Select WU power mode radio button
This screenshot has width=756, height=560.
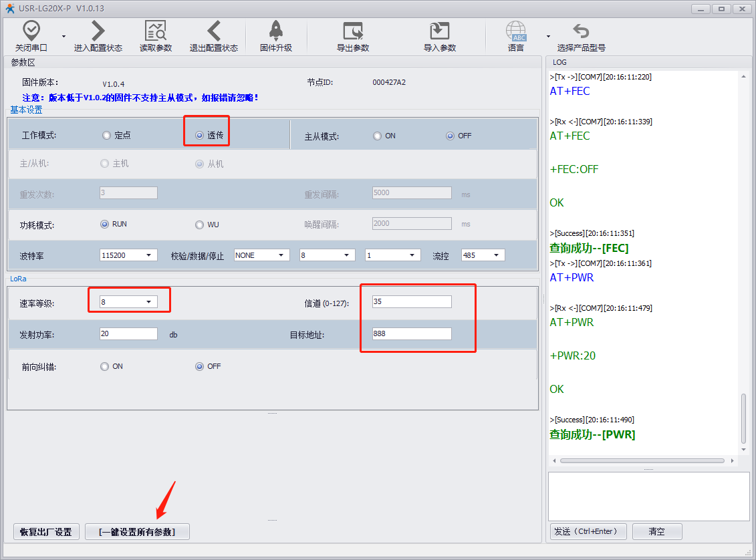click(199, 225)
